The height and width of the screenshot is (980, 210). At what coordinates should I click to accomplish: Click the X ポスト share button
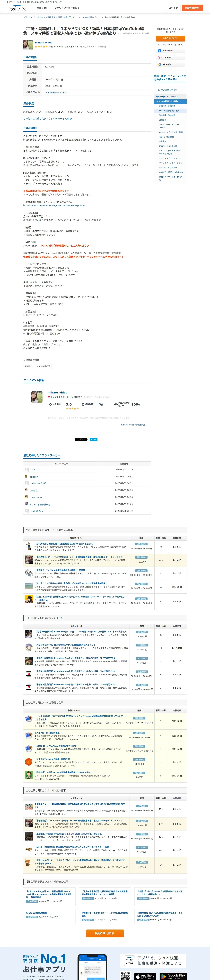[81, 439]
